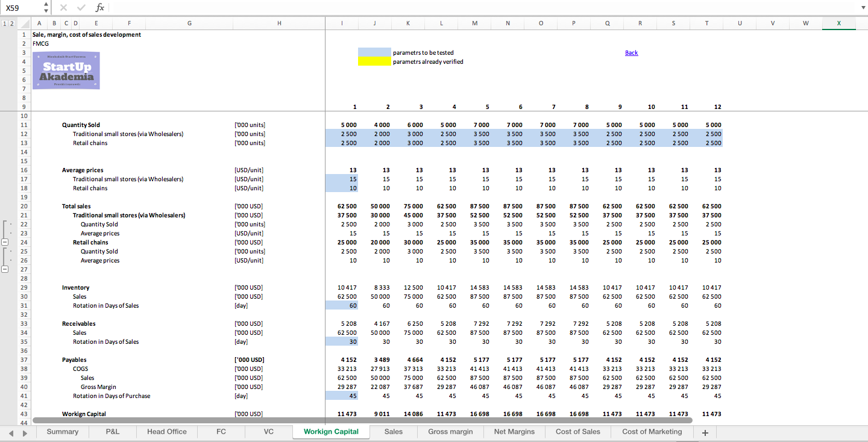Open the FC sheet tab
This screenshot has height=442, width=868.
coord(221,432)
